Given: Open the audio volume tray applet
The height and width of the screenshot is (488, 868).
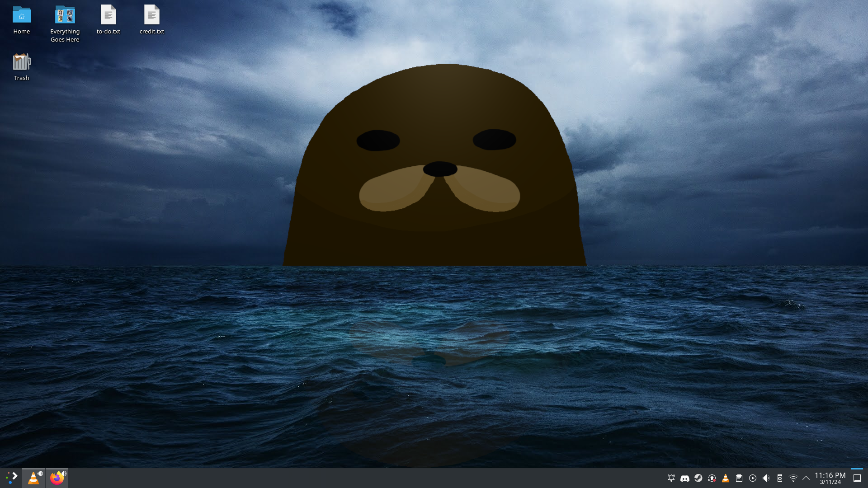Looking at the screenshot, I should pyautogui.click(x=766, y=478).
